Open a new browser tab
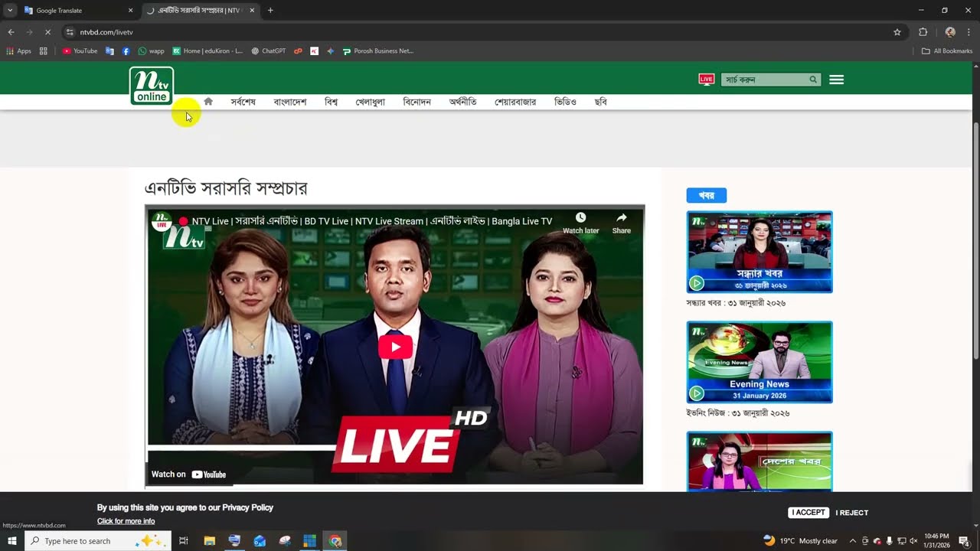The height and width of the screenshot is (551, 980). [x=270, y=11]
